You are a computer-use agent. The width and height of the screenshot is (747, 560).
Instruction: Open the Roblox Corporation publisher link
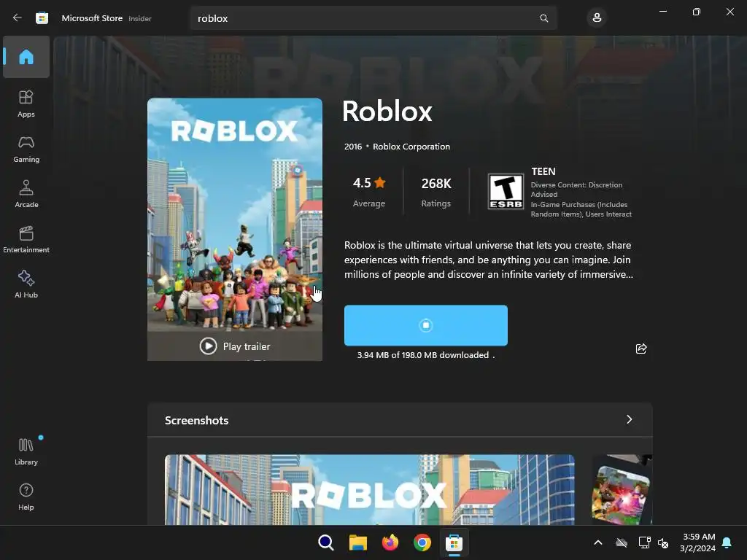pyautogui.click(x=411, y=147)
